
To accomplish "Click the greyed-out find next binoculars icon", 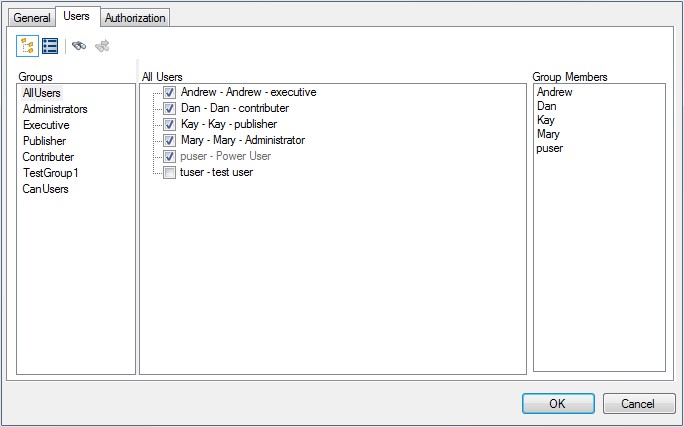I will [x=102, y=46].
